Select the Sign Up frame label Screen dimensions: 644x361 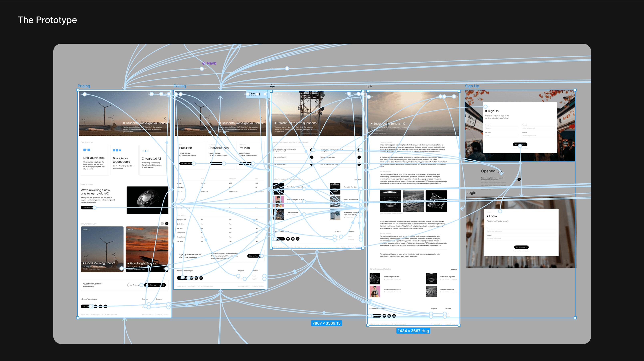click(472, 86)
